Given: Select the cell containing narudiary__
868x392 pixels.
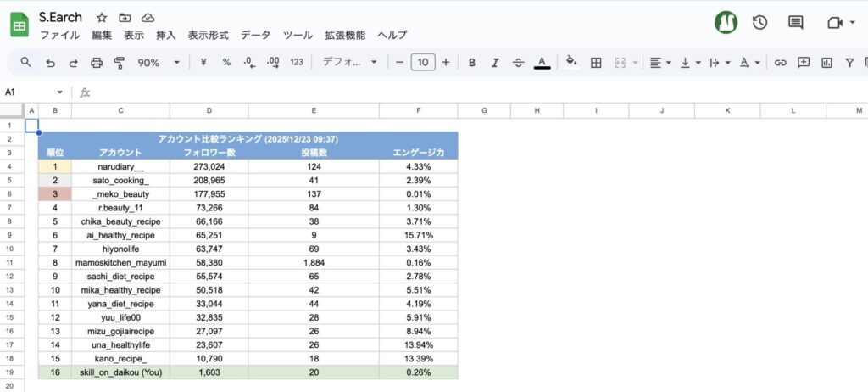Looking at the screenshot, I should 120,167.
